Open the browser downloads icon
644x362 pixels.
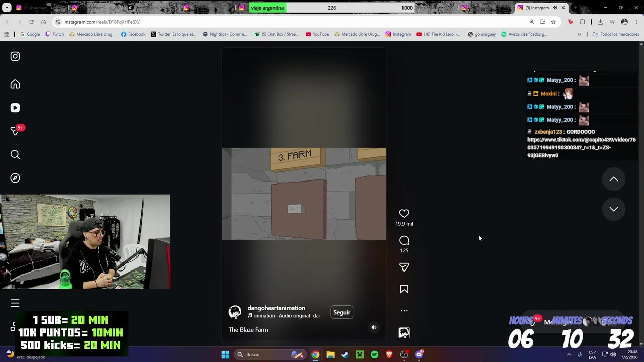point(600,22)
